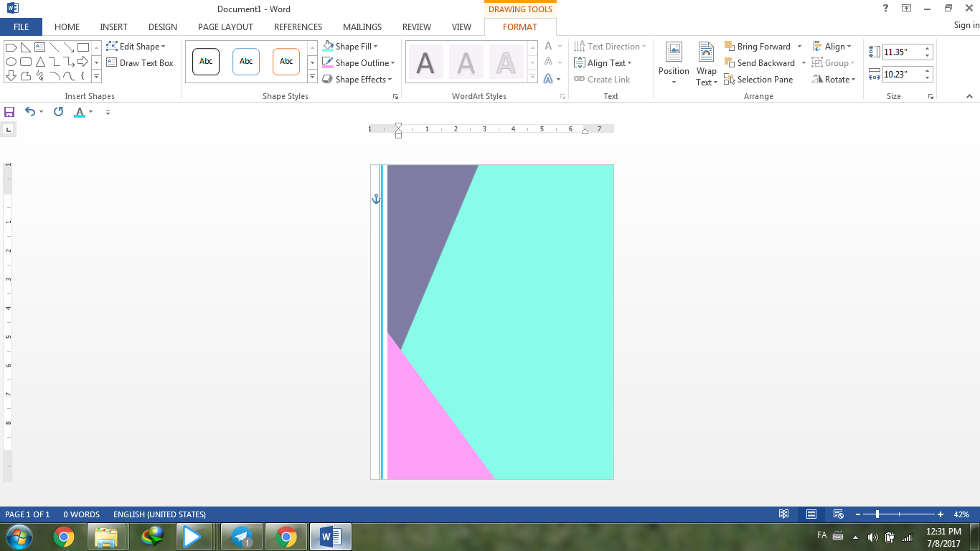The image size is (980, 551).
Task: Expand the Shape Outline dropdown arrow
Action: click(393, 63)
